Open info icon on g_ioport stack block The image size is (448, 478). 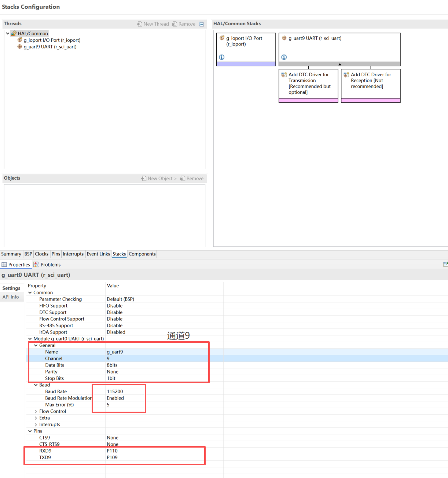coord(221,57)
